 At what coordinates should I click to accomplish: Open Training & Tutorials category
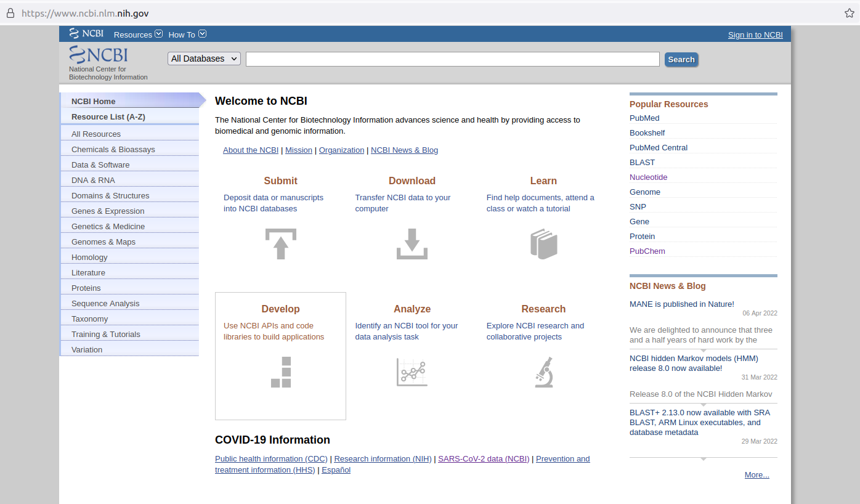click(129, 334)
